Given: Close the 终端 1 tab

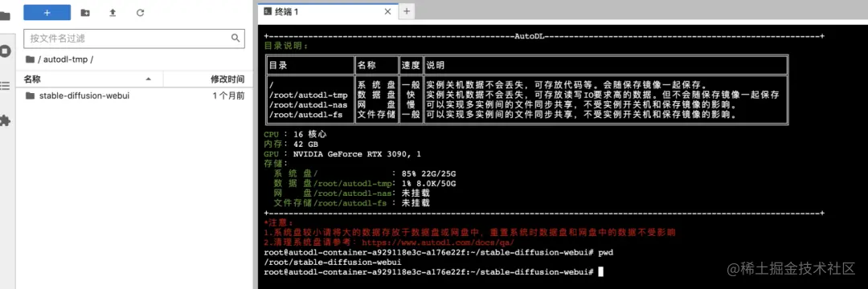Looking at the screenshot, I should [x=387, y=11].
